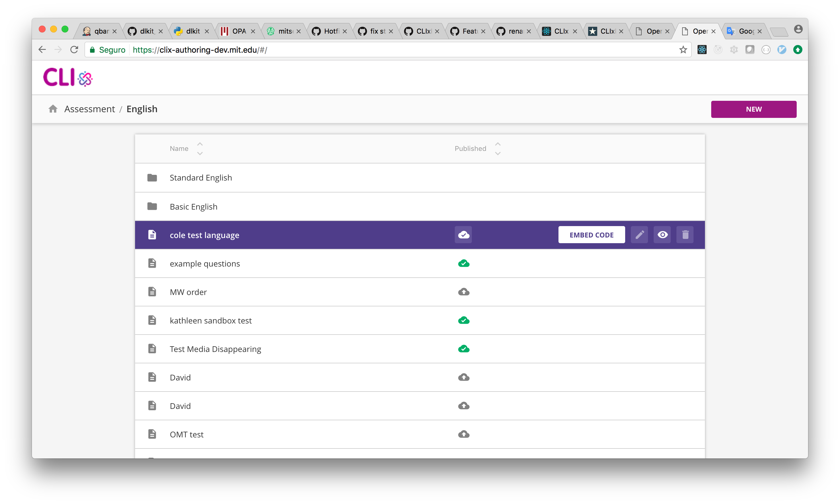
Task: Open the Standard English folder icon
Action: tap(152, 178)
